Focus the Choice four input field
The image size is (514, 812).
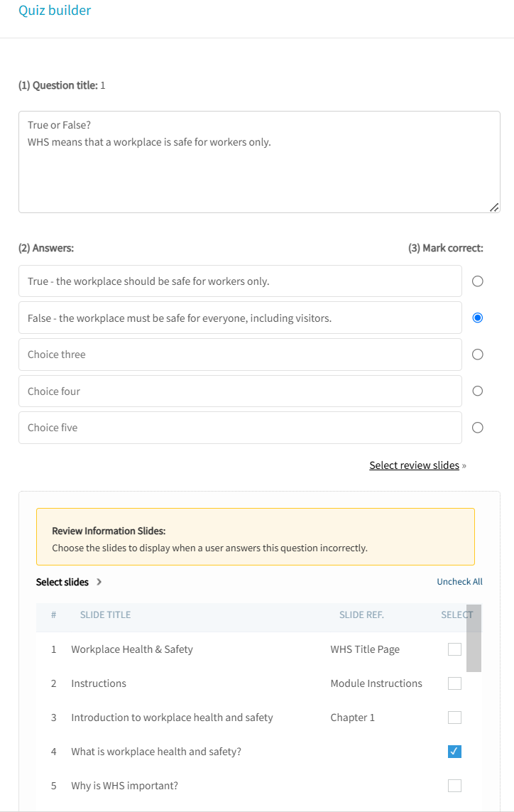pyautogui.click(x=240, y=391)
